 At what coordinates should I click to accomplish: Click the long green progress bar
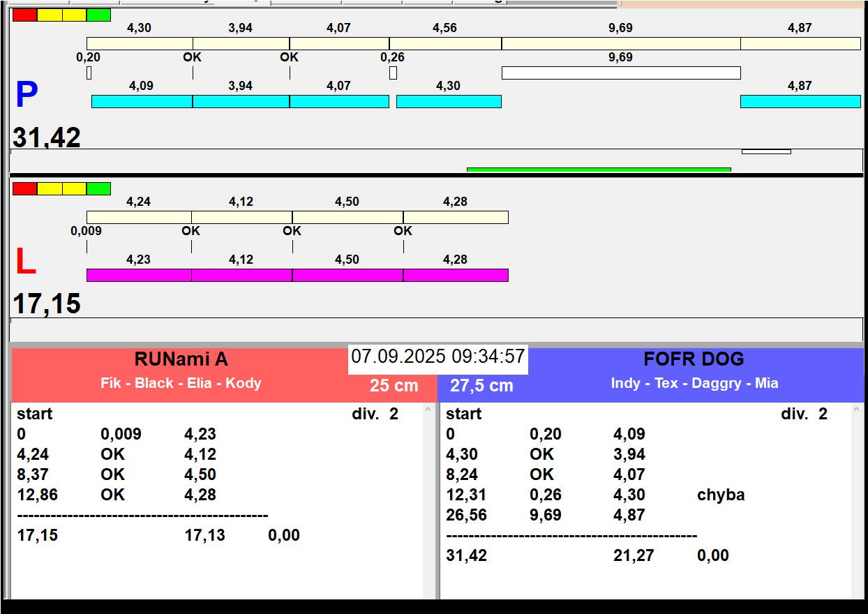(598, 170)
